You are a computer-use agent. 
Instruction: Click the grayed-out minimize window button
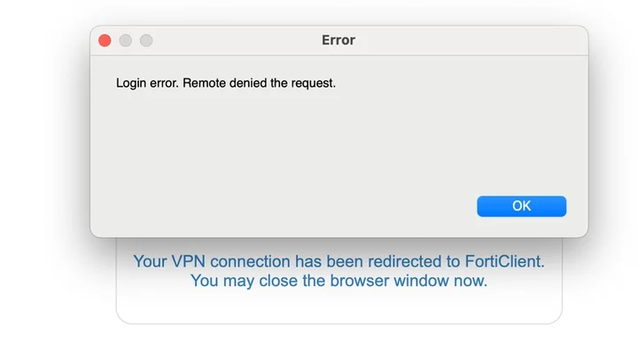tap(126, 41)
